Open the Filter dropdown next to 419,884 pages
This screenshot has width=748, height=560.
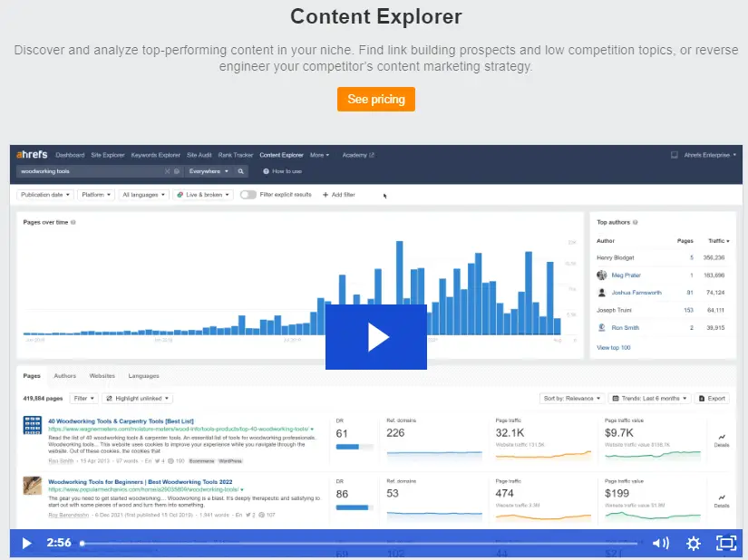coord(83,399)
